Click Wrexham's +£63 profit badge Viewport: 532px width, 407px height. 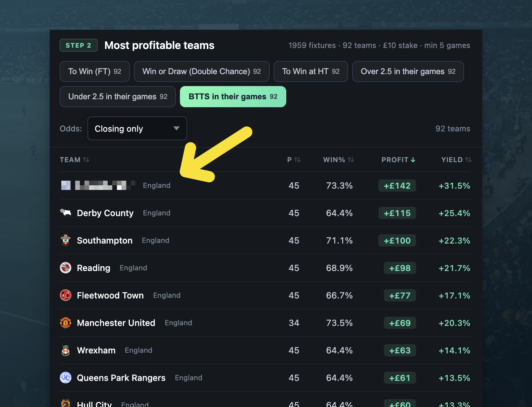pos(400,350)
